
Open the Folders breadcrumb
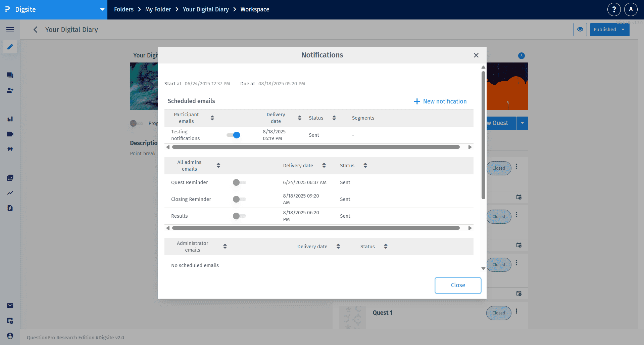pos(123,9)
